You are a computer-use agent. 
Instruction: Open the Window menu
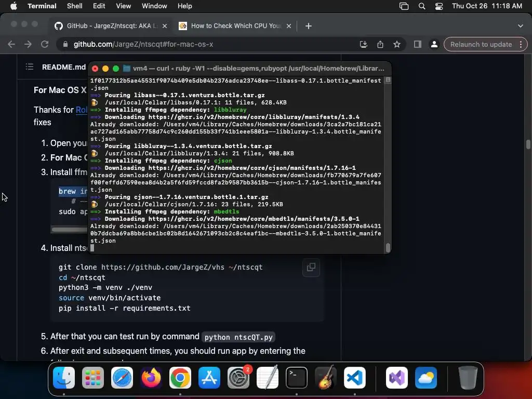154,6
